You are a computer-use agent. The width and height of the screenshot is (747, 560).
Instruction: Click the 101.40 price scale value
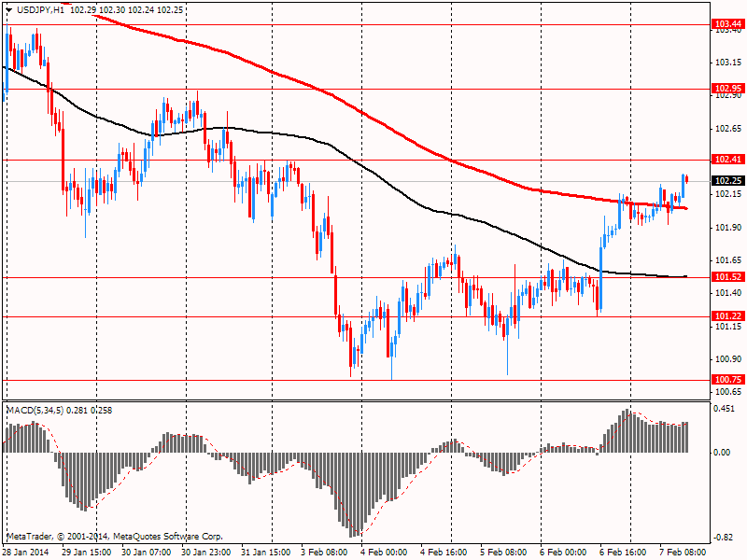point(728,293)
